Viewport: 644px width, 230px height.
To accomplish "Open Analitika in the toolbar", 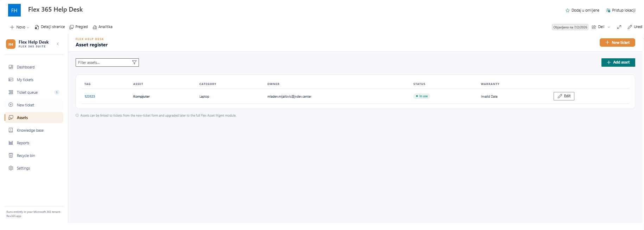I will pos(103,27).
